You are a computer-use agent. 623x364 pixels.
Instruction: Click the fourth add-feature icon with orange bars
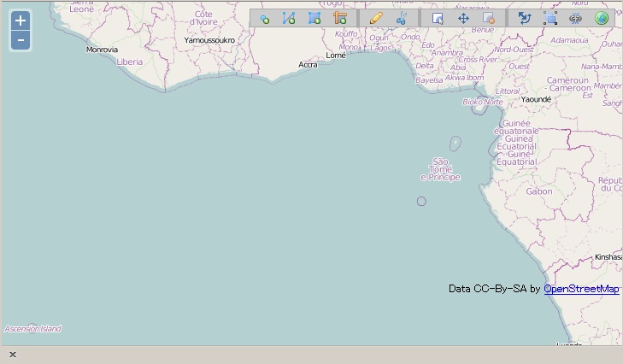[340, 19]
